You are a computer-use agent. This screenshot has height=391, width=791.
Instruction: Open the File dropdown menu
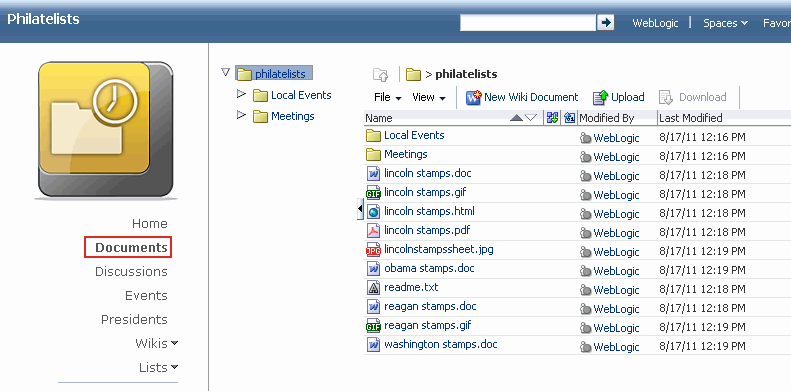tap(388, 97)
